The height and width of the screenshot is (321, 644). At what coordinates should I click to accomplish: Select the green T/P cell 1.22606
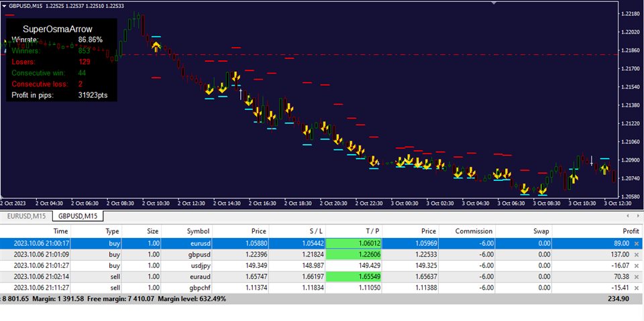coord(353,255)
